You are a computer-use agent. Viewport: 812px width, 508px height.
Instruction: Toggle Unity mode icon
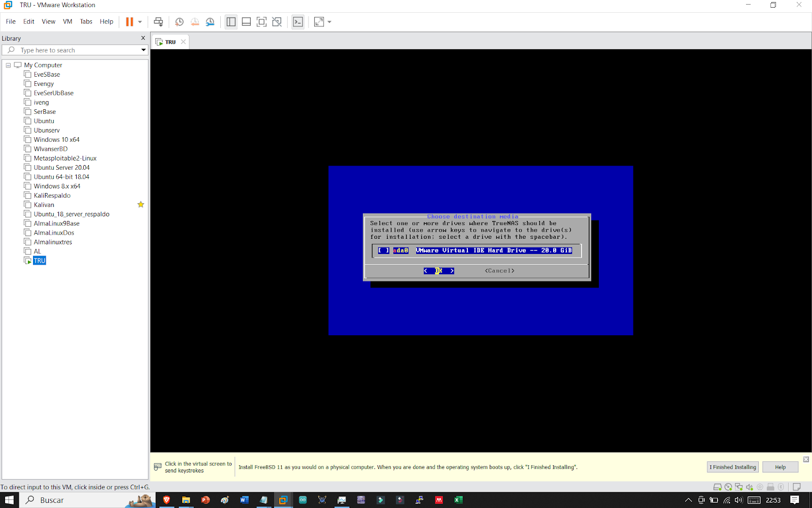point(277,22)
